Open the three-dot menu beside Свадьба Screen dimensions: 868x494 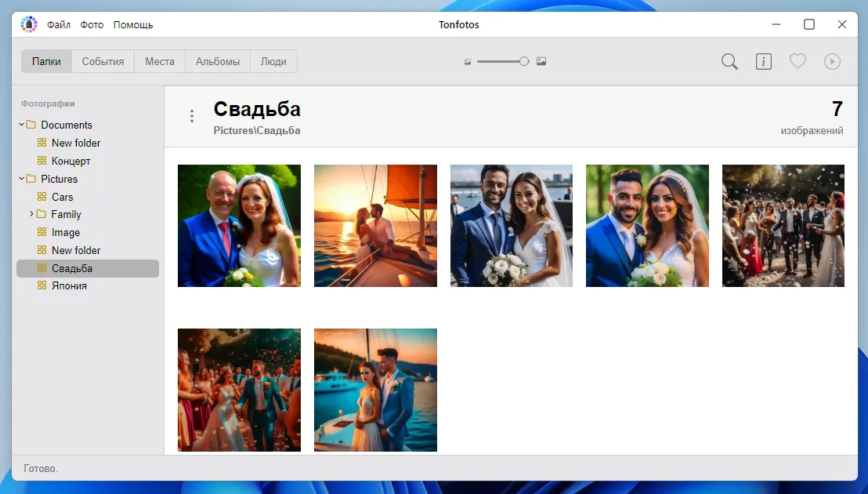(x=192, y=115)
